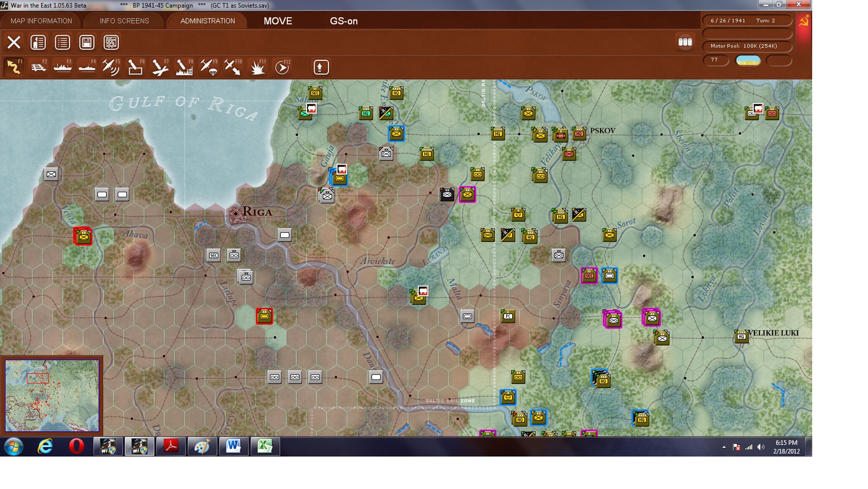868x489 pixels.
Task: Open the MAP INFORMATION tab
Action: pyautogui.click(x=41, y=21)
